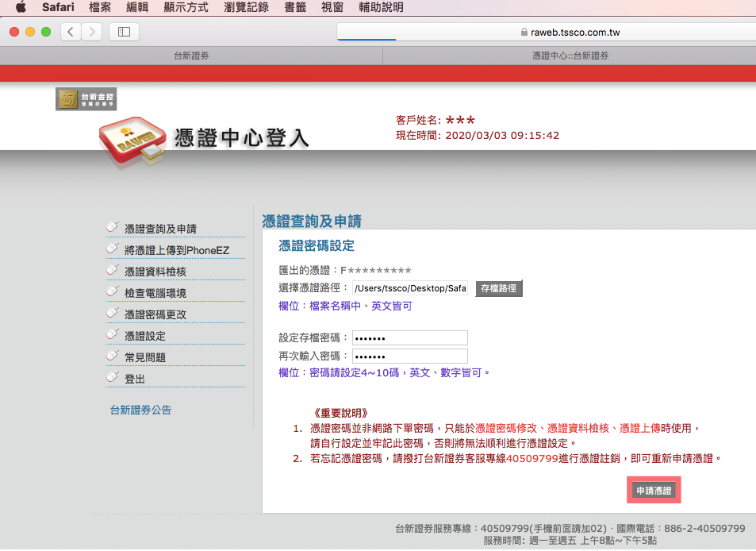The width and height of the screenshot is (756, 551).
Task: Open 常見問題 help link
Action: coord(145,357)
